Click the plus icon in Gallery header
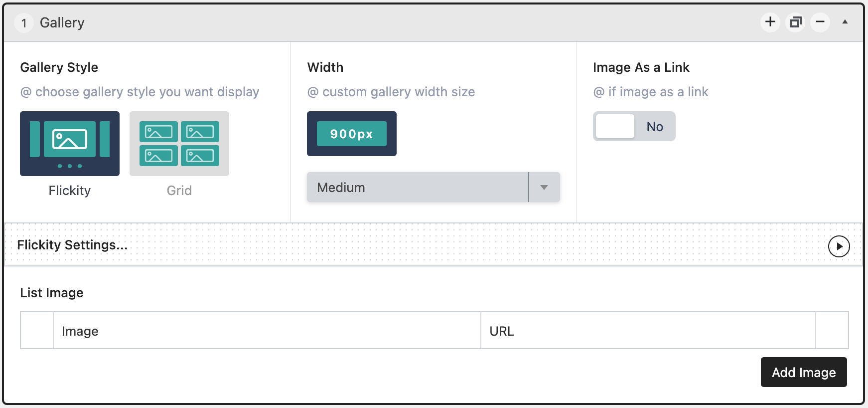 770,22
